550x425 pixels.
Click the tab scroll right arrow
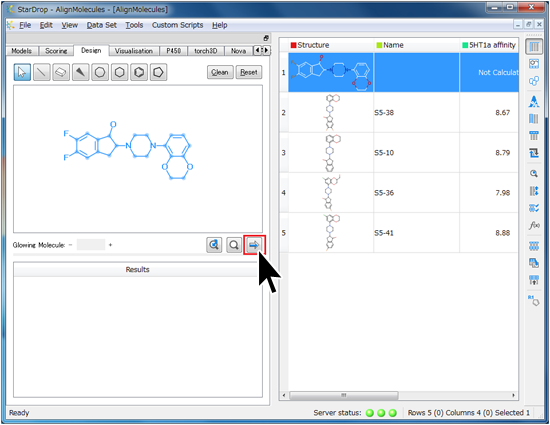[267, 50]
